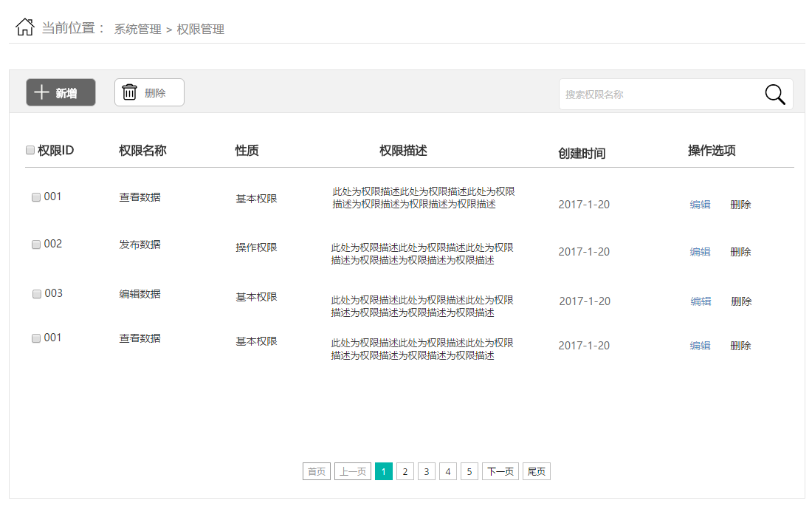Edit the 发布数据 permission
This screenshot has height=506, width=812.
tap(700, 251)
